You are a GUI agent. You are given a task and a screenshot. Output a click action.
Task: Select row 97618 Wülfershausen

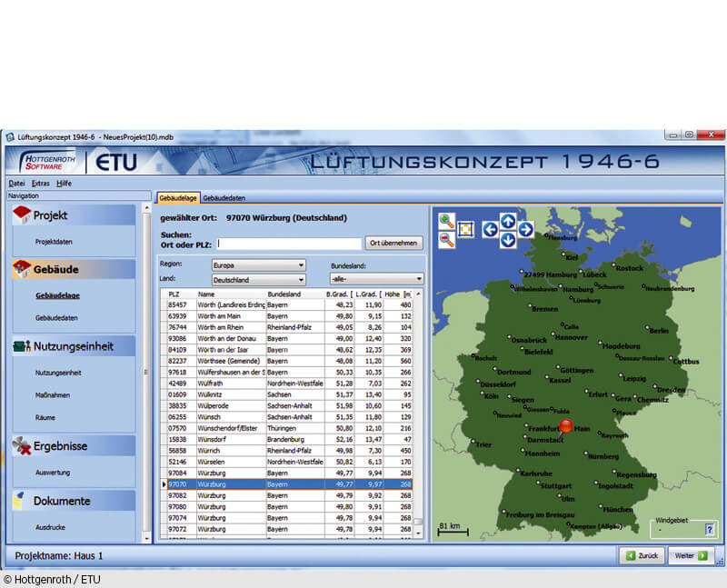point(286,372)
